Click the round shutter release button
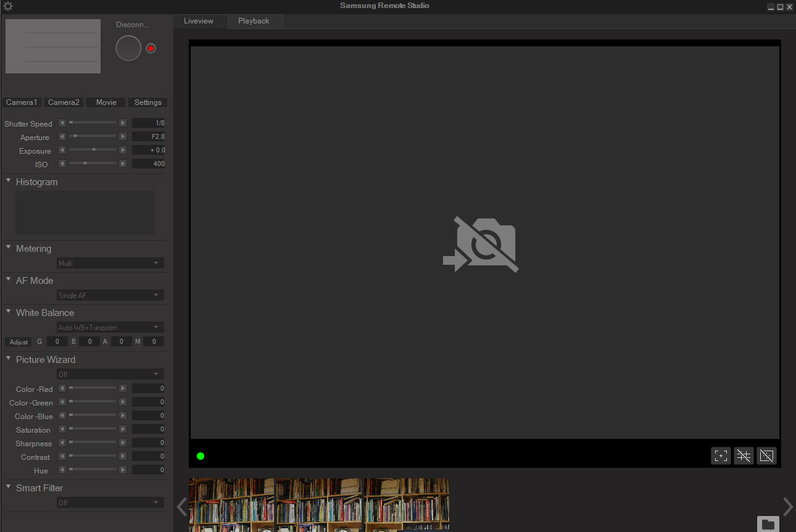Image resolution: width=796 pixels, height=532 pixels. (x=128, y=48)
